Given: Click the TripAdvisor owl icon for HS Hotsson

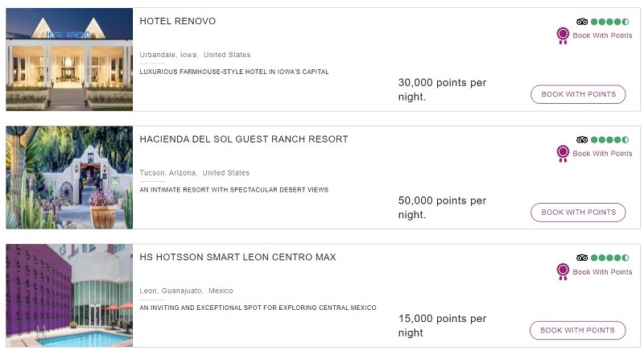Looking at the screenshot, I should click(x=582, y=258).
